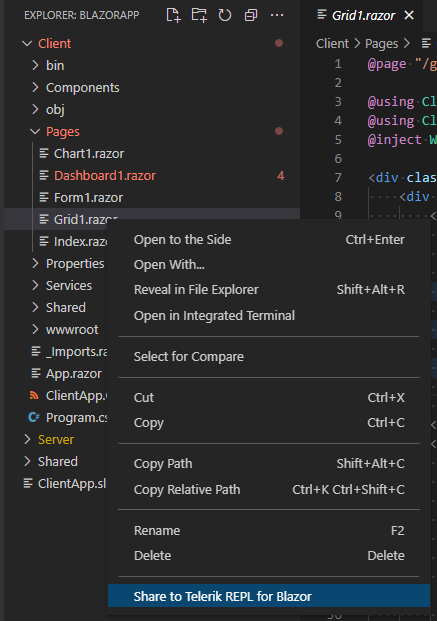Close the Grid1.razor editor tab

[409, 15]
